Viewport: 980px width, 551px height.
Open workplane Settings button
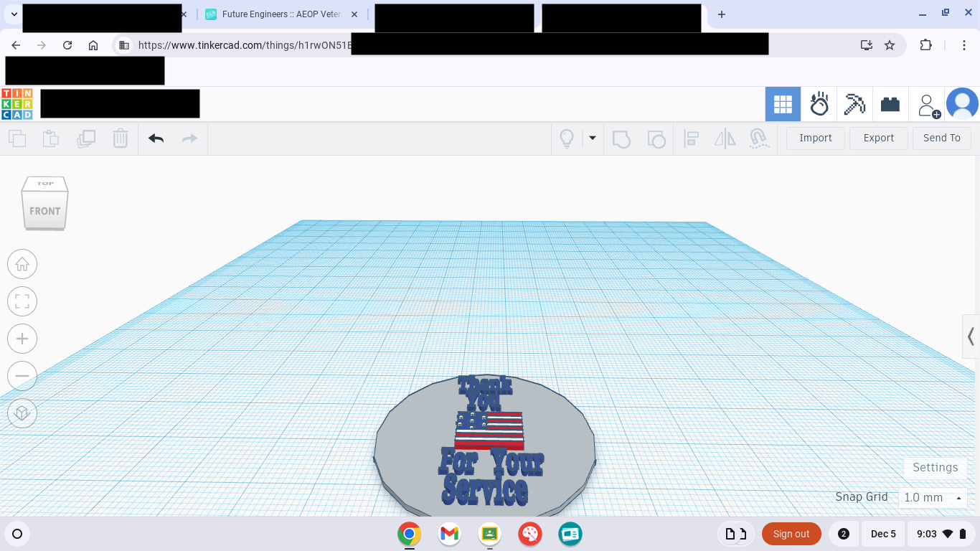click(x=935, y=467)
